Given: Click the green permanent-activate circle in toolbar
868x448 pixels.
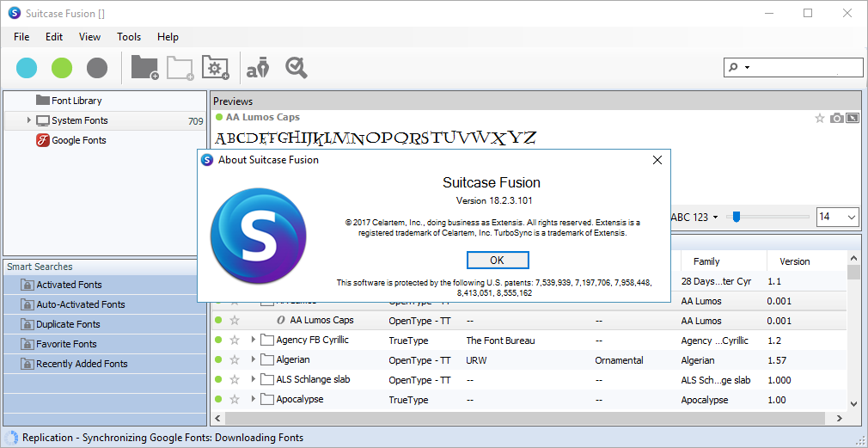Looking at the screenshot, I should point(62,68).
